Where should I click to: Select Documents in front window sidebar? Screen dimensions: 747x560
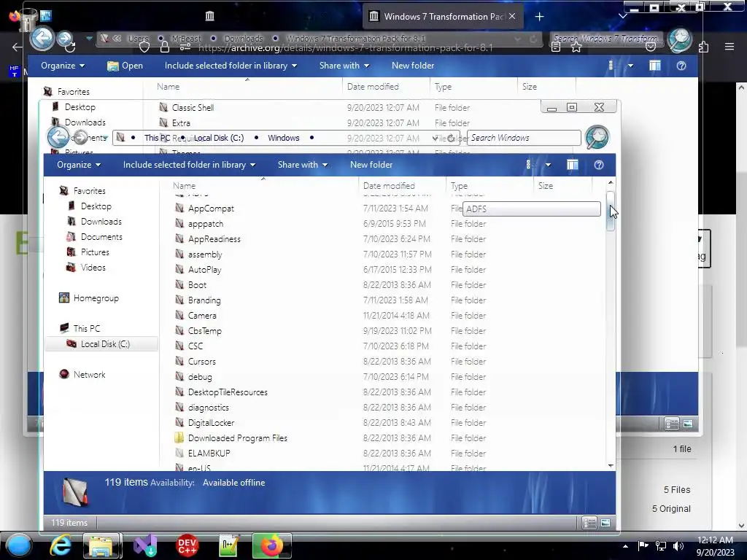pyautogui.click(x=101, y=237)
